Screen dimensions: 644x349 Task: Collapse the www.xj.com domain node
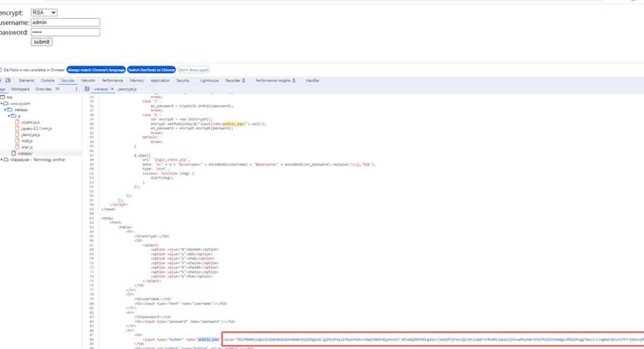tap(2, 104)
